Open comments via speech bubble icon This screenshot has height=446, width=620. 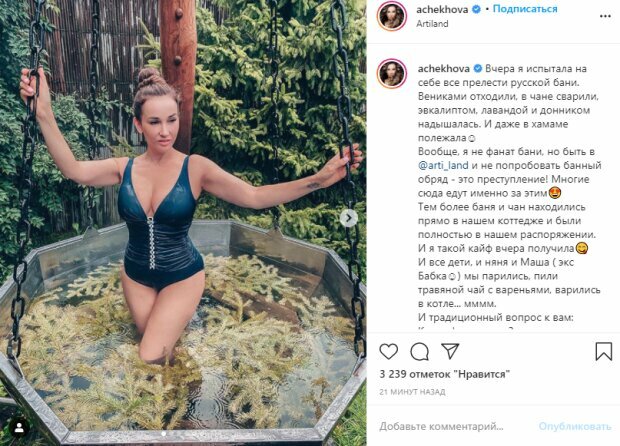[420, 351]
